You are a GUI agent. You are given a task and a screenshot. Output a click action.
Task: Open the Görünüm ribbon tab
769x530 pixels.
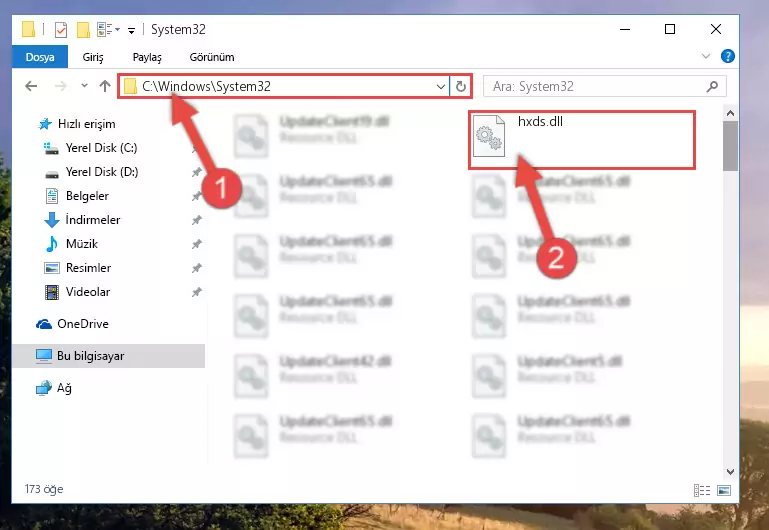(212, 57)
